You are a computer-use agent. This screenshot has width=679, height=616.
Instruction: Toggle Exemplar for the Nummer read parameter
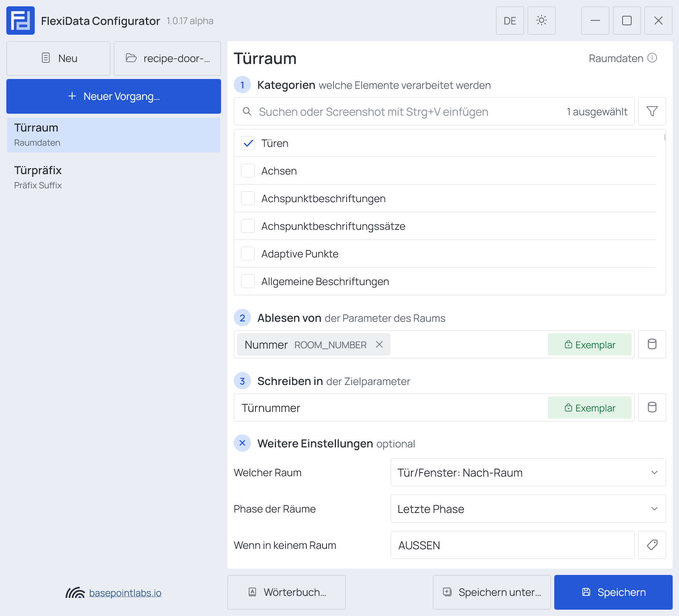590,344
